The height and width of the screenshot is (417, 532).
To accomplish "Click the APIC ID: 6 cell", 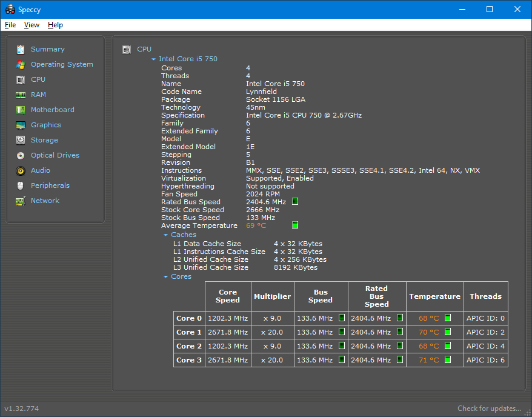I will click(485, 360).
